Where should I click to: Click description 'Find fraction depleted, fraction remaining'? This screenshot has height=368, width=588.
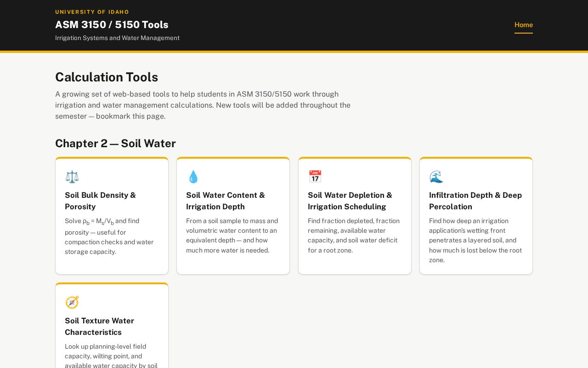[x=354, y=236]
